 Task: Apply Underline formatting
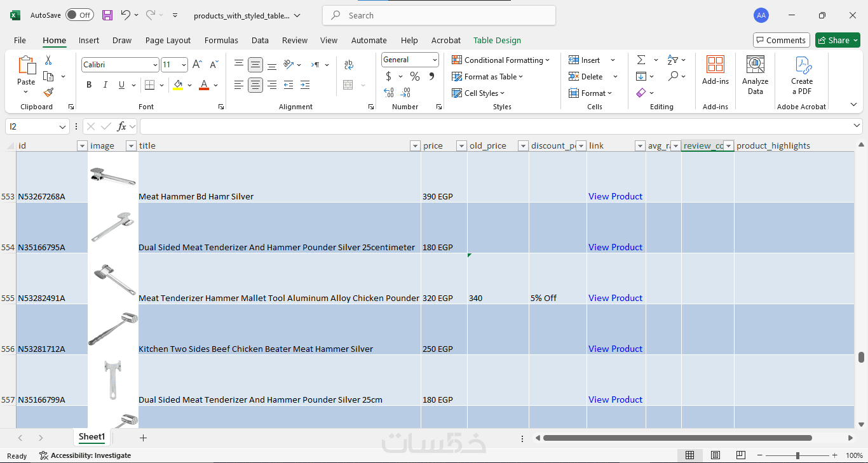pyautogui.click(x=121, y=85)
